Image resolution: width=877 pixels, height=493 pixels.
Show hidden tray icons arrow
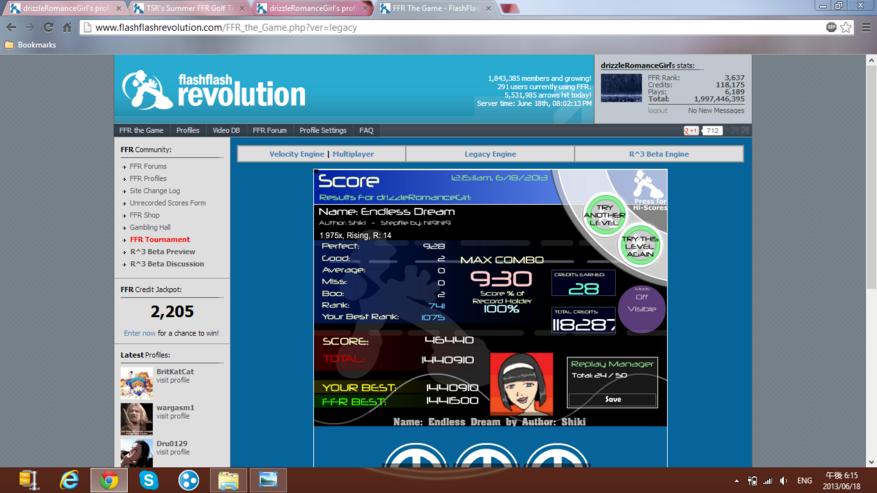click(x=737, y=481)
